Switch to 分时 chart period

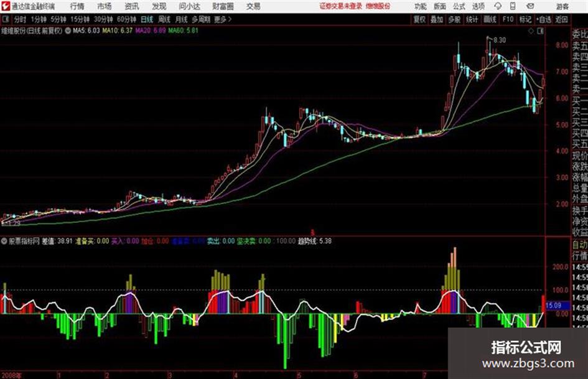(x=20, y=19)
